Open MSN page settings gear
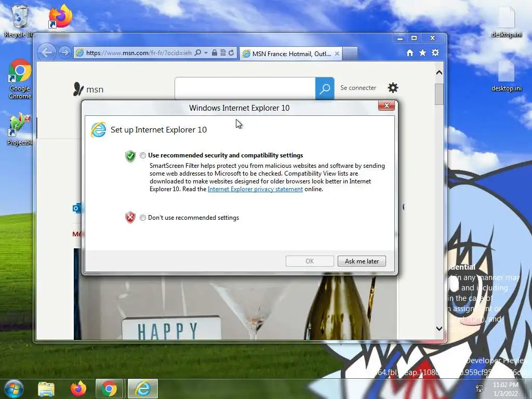The height and width of the screenshot is (399, 532). point(393,88)
